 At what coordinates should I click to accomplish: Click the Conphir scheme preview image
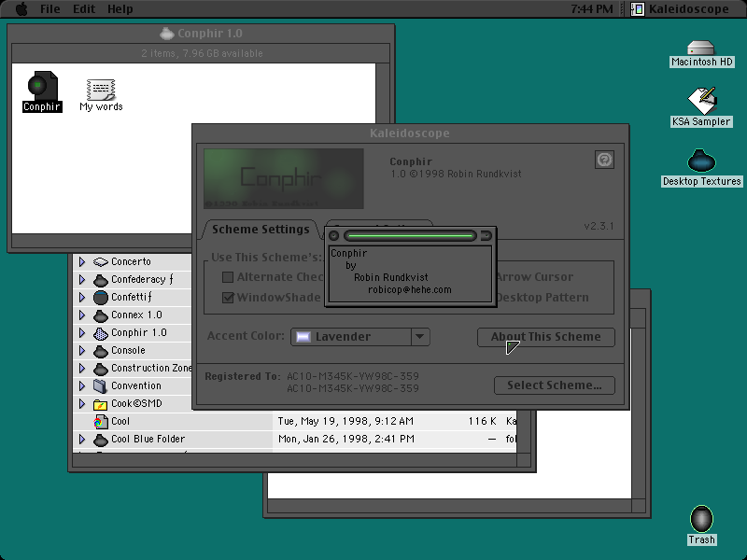284,178
